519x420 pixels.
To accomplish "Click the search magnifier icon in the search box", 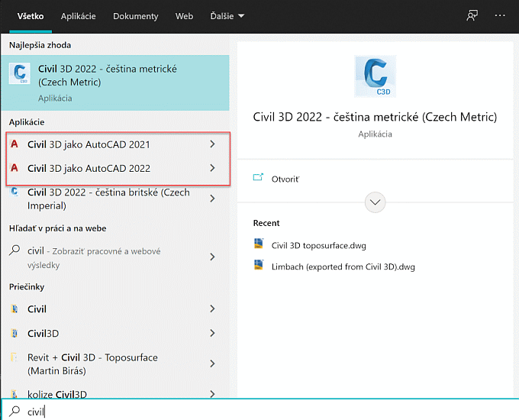I will pyautogui.click(x=15, y=411).
